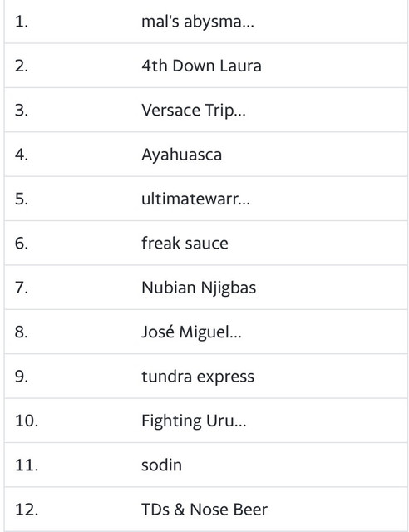The width and height of the screenshot is (409, 532).
Task: Click rank number 4 cell
Action: [21, 155]
